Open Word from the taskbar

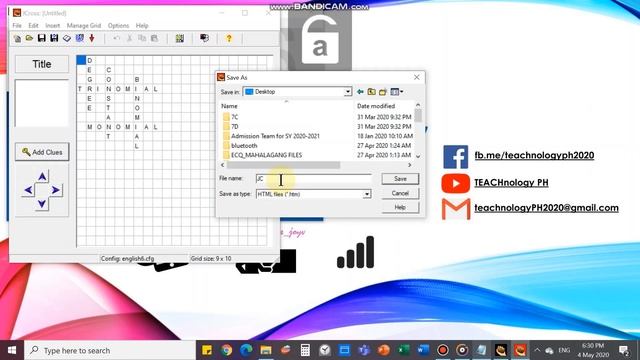tap(423, 350)
